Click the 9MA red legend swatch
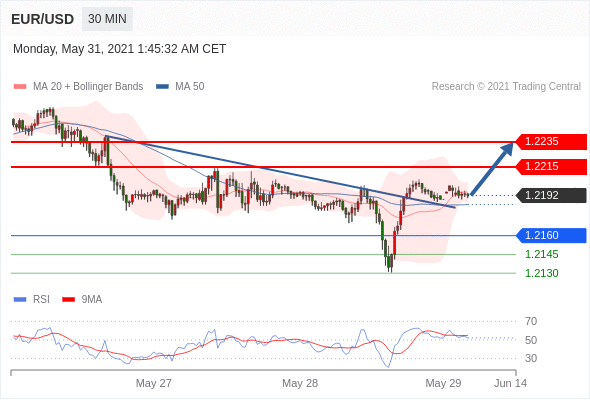590x400 pixels. 68,300
